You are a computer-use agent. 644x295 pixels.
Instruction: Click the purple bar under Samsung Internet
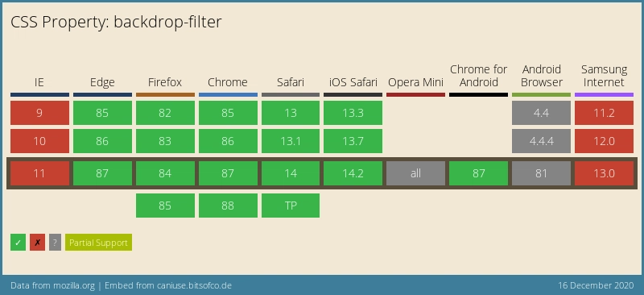604,94
